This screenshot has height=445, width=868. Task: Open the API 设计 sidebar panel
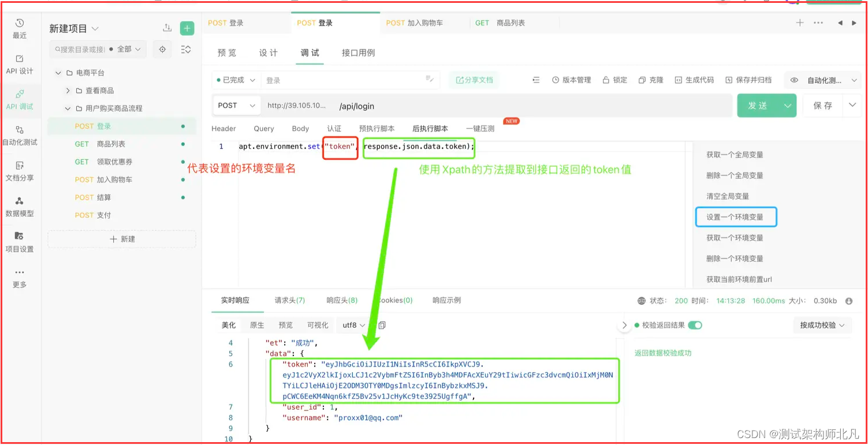(20, 65)
